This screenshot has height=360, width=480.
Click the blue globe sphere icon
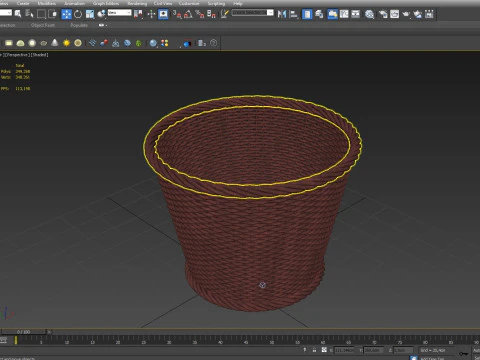pos(153,43)
